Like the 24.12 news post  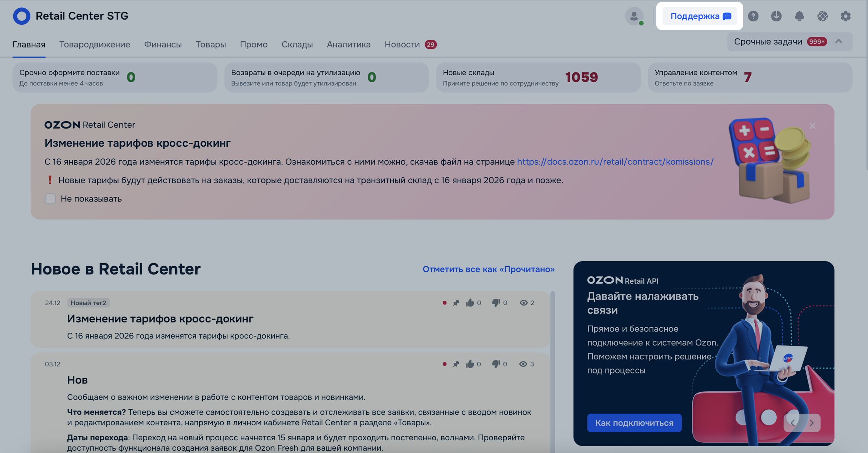pos(470,303)
